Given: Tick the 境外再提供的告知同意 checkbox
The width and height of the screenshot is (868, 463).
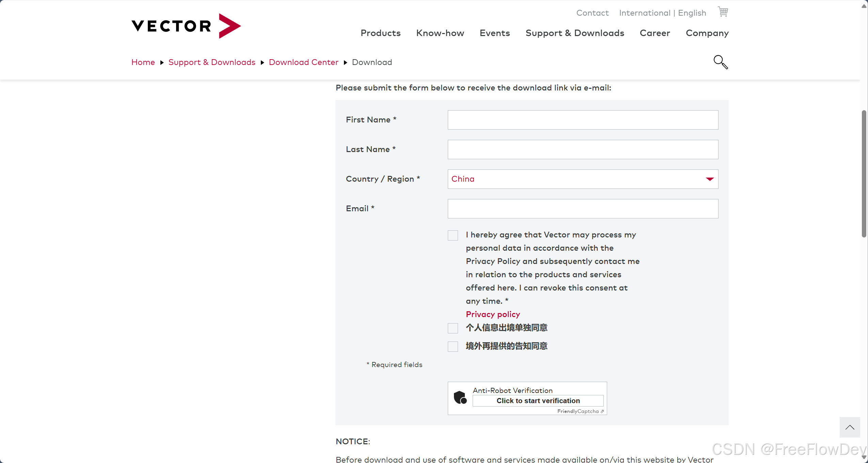Looking at the screenshot, I should pos(453,347).
